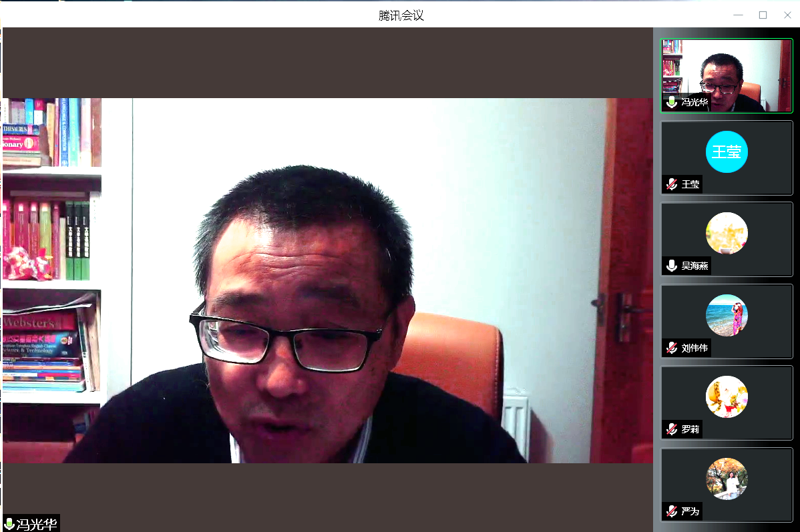Click the microphone icon beside 吴海燕
Viewport: 800px width, 532px height.
(x=672, y=266)
